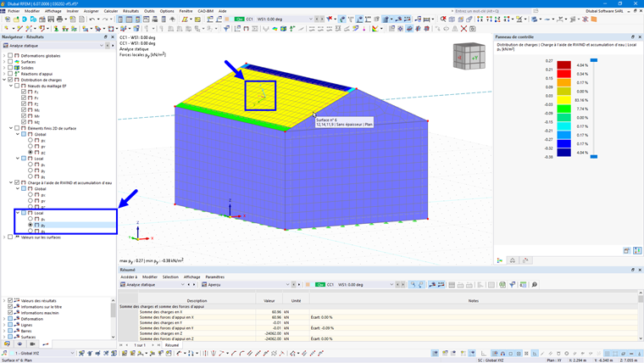Image resolution: width=644 pixels, height=363 pixels.
Task: Click the Résumé table vertical scrollbar
Action: pyautogui.click(x=641, y=315)
